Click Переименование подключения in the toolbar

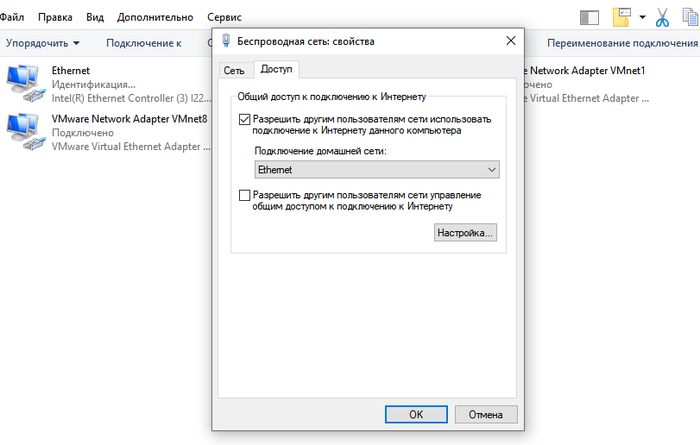(x=622, y=43)
